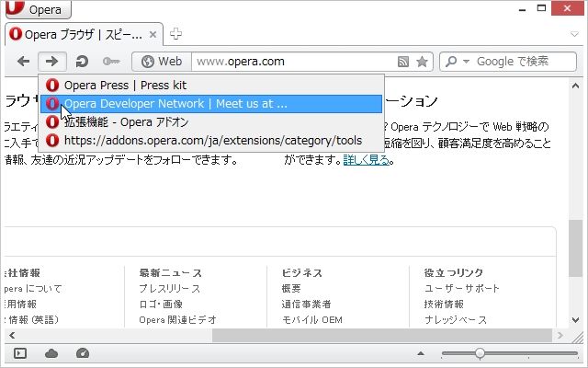Screen dimensions: 588x368
Task: Open the 通信事業者 link
Action: (306, 304)
